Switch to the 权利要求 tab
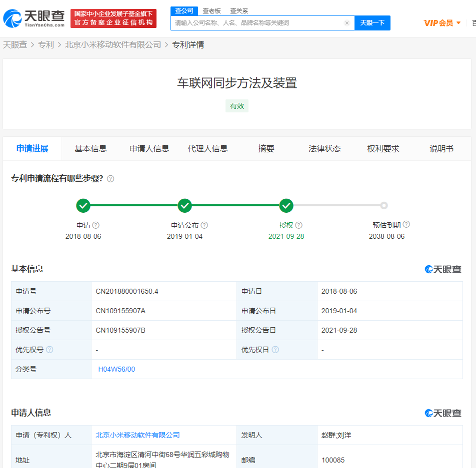Screen dimensions: 476x468 pos(383,149)
